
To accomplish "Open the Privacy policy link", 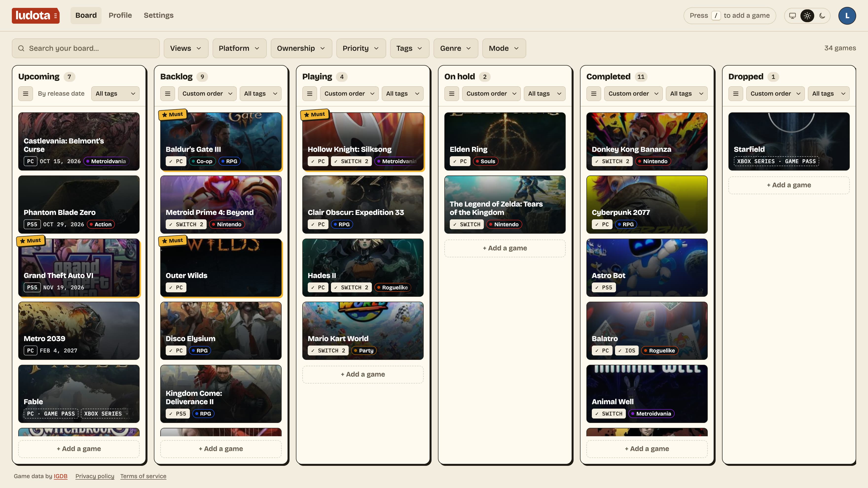I will click(x=95, y=476).
